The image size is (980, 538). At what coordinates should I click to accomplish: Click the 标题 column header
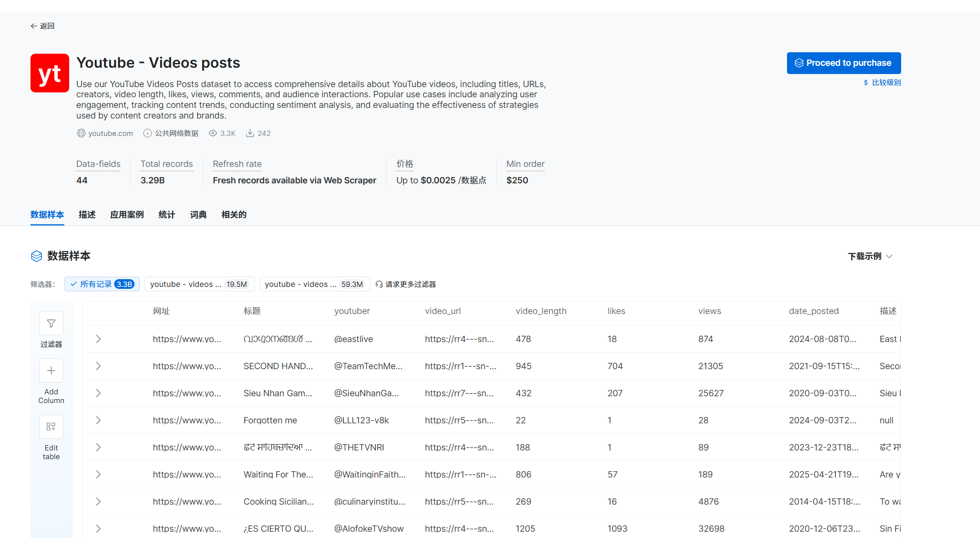(252, 311)
